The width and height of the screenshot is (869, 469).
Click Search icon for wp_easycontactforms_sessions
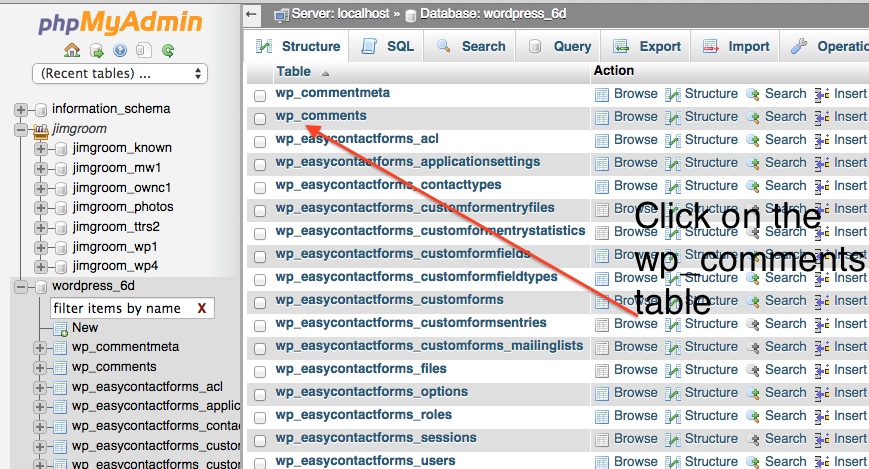753,440
